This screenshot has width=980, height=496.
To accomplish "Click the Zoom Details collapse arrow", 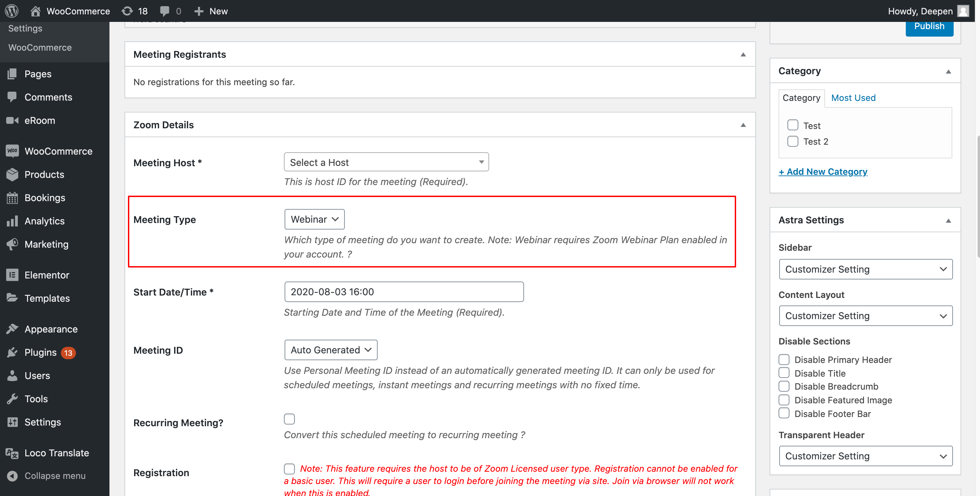I will 744,125.
